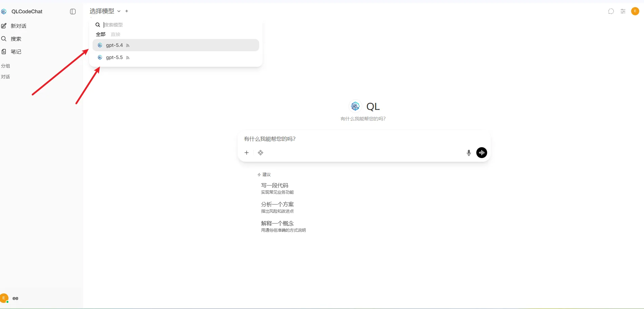Choose the gpt-5.5 model
Screen dimensions: 644x309
tap(176, 57)
